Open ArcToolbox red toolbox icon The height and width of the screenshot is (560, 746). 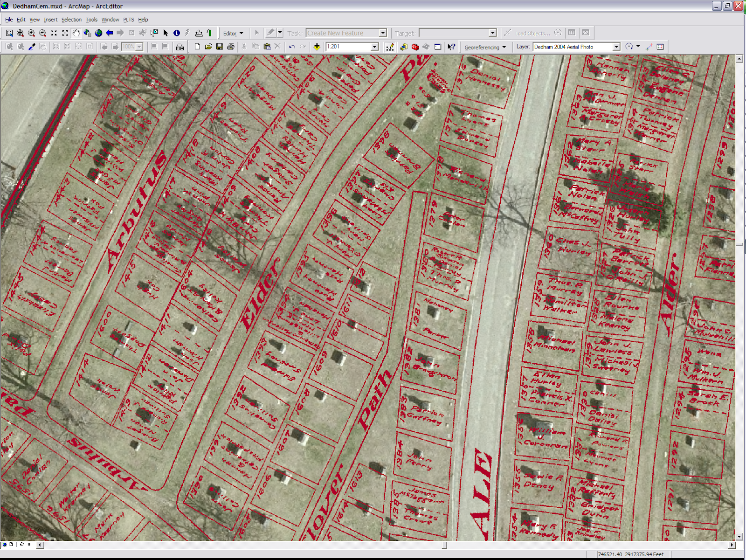click(415, 47)
